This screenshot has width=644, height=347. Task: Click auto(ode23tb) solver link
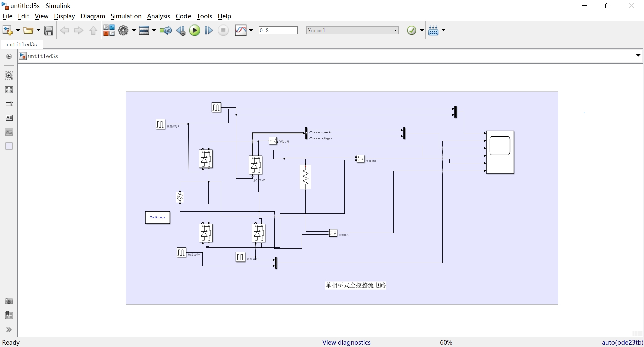click(622, 342)
